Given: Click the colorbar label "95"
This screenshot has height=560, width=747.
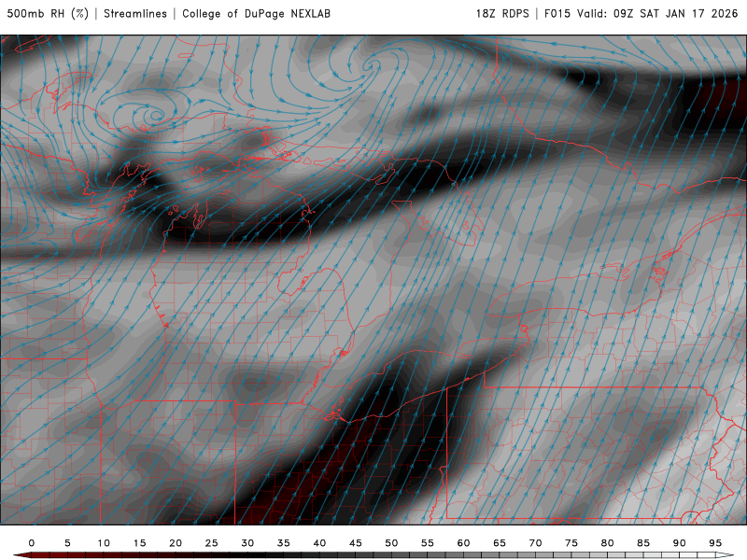Looking at the screenshot, I should click(x=715, y=543).
